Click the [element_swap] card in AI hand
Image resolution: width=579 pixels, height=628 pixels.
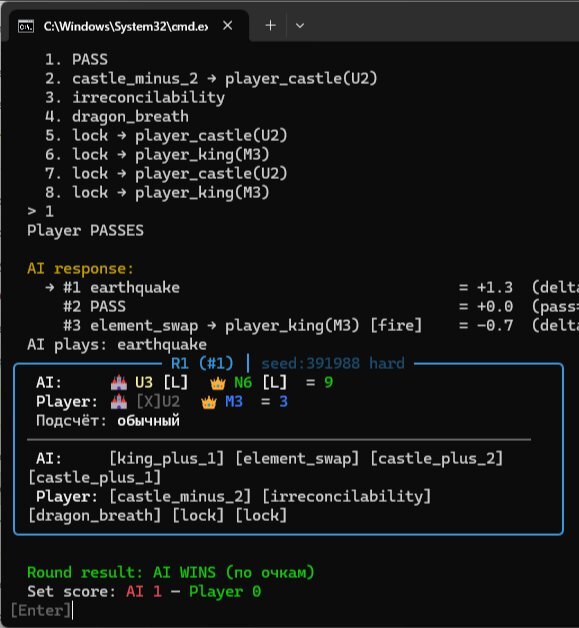[x=297, y=458]
